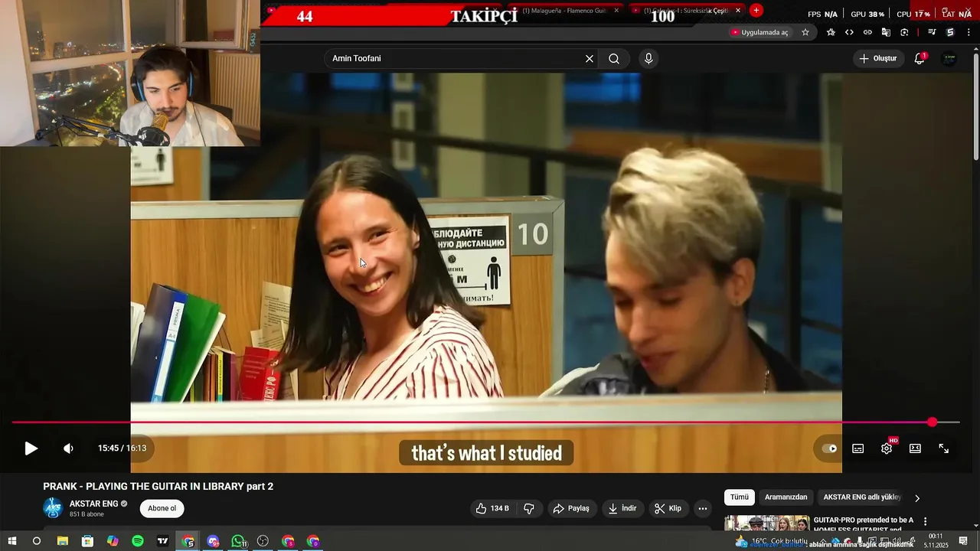Open the Windows notification center icon
980x551 pixels.
(x=963, y=541)
